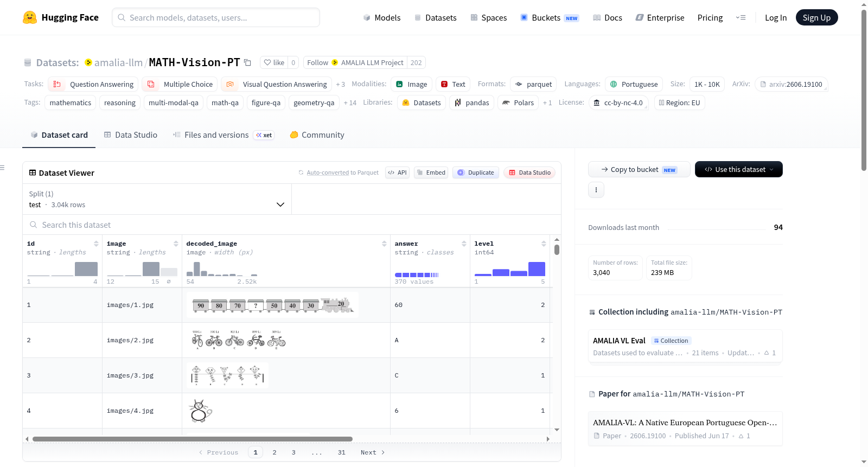Open Enterprise in the navbar
Image resolution: width=868 pixels, height=467 pixels.
(x=660, y=17)
